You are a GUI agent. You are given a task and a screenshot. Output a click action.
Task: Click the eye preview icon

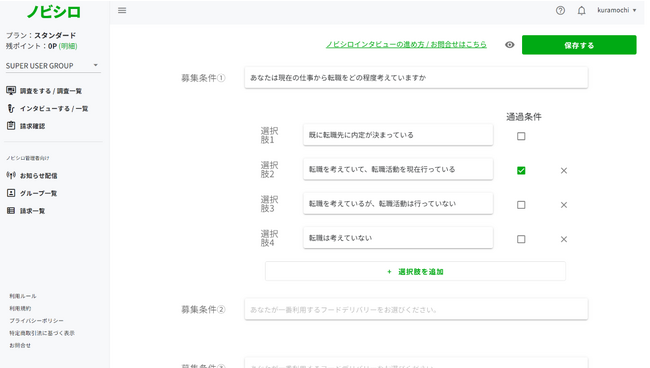coord(509,45)
